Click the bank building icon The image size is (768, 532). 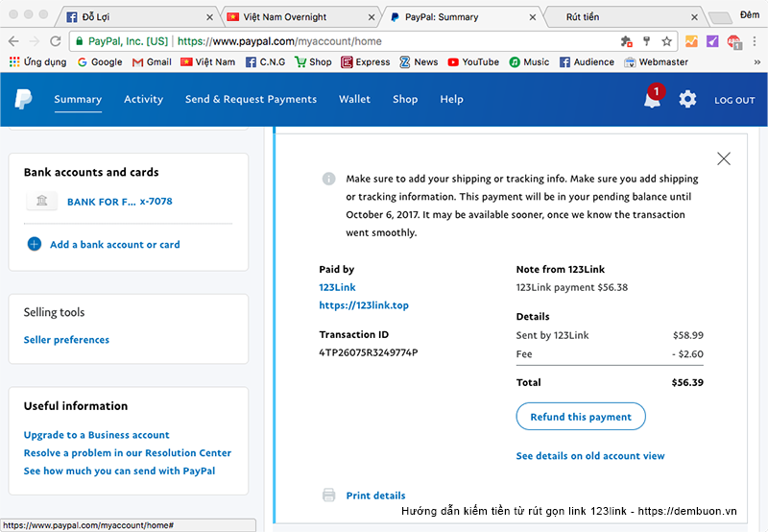click(41, 202)
